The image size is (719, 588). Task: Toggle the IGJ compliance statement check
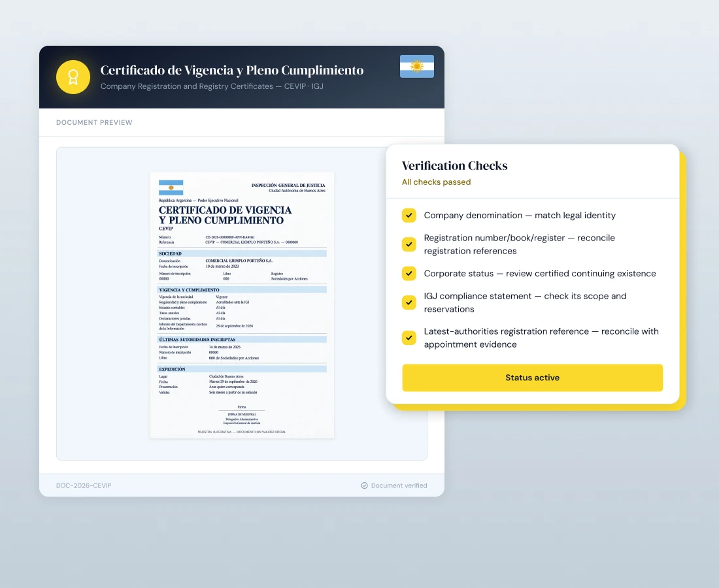[x=409, y=302]
